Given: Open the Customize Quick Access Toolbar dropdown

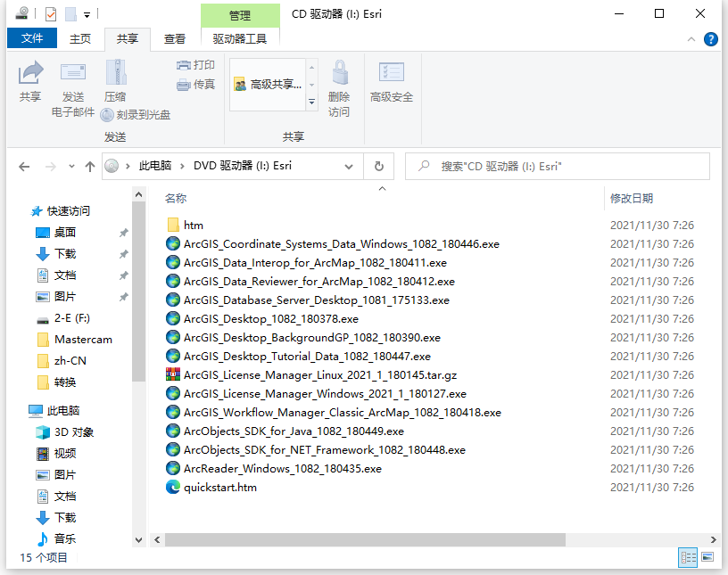Looking at the screenshot, I should [x=87, y=15].
